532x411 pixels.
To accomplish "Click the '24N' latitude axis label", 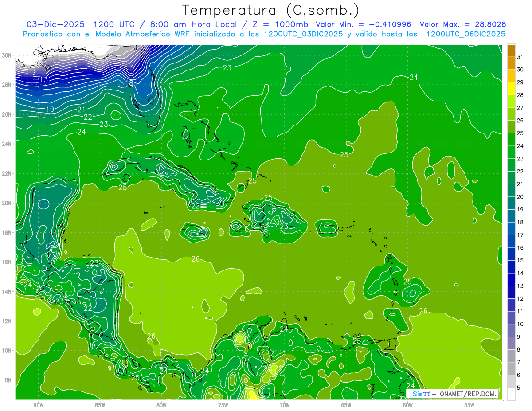I will pyautogui.click(x=6, y=144).
